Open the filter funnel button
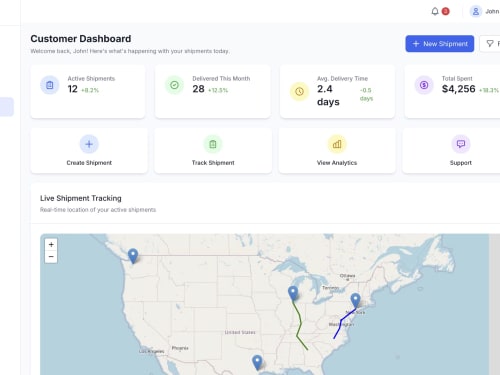 pos(490,44)
